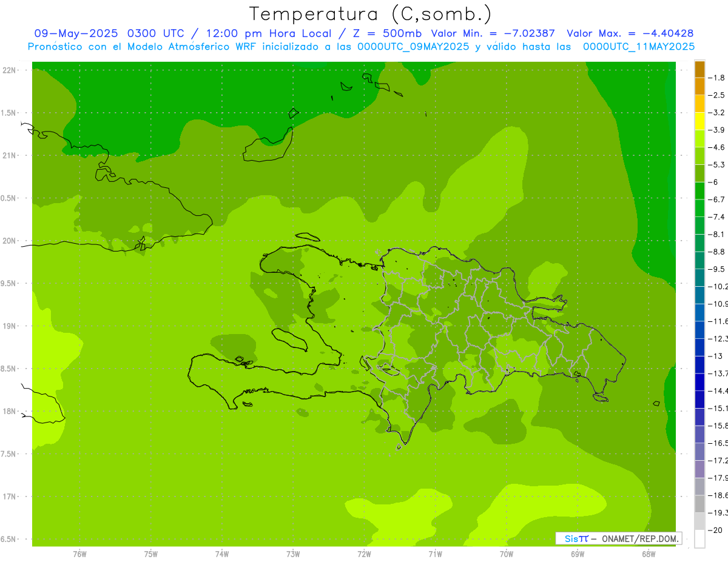Click the '19N' latitude label

pos(10,326)
